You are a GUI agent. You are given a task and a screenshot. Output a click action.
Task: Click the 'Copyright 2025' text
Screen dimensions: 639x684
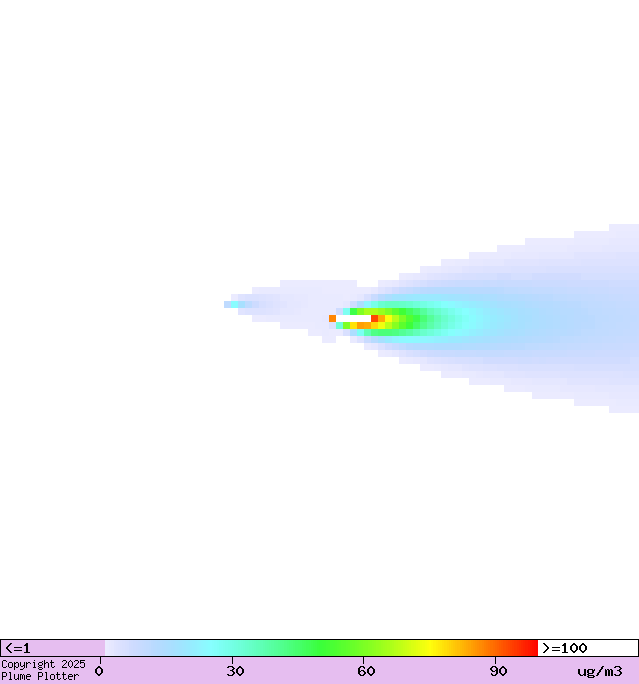43,664
